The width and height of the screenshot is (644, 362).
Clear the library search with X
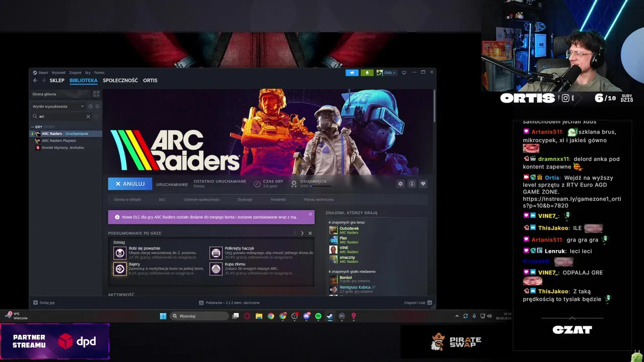click(x=88, y=117)
